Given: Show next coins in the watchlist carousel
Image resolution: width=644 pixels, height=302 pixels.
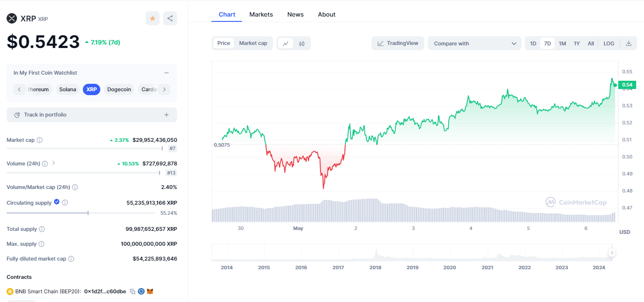Looking at the screenshot, I should point(164,89).
